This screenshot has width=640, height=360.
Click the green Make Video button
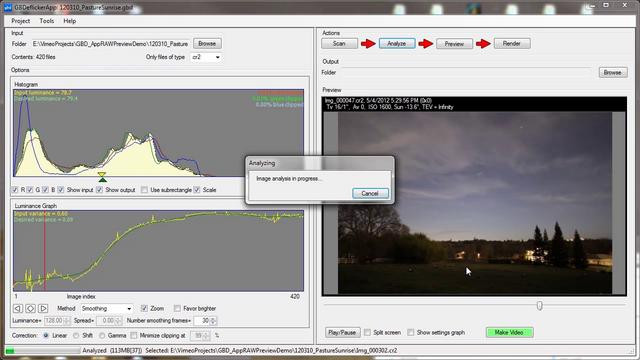tap(509, 333)
